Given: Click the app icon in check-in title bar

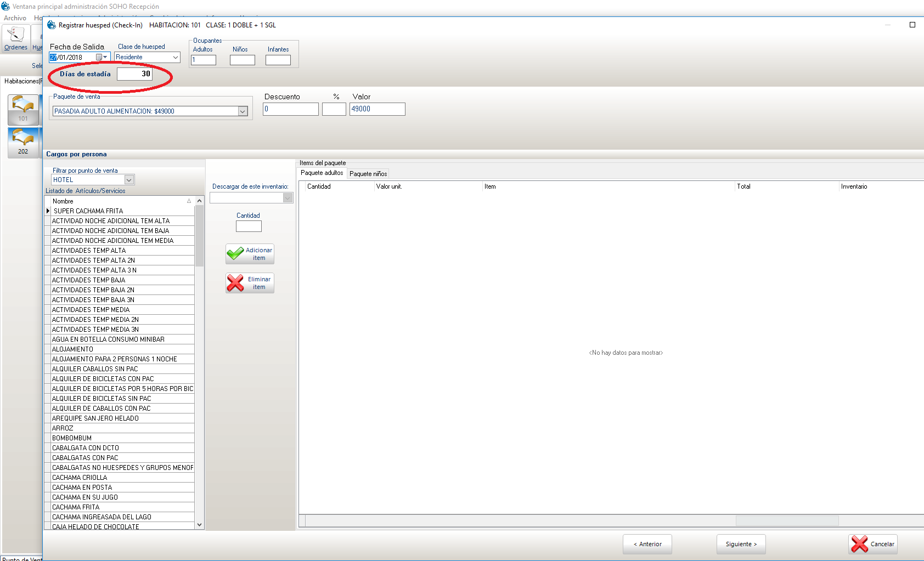Looking at the screenshot, I should (52, 25).
